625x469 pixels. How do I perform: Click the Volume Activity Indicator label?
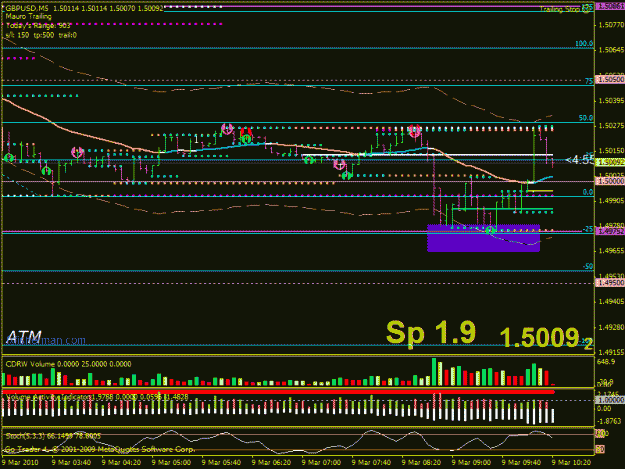pyautogui.click(x=96, y=397)
